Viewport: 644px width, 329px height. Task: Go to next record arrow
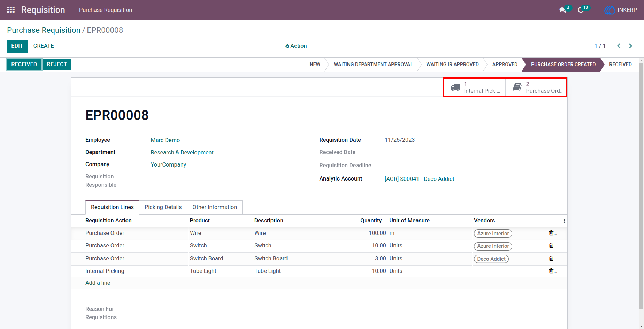point(630,46)
